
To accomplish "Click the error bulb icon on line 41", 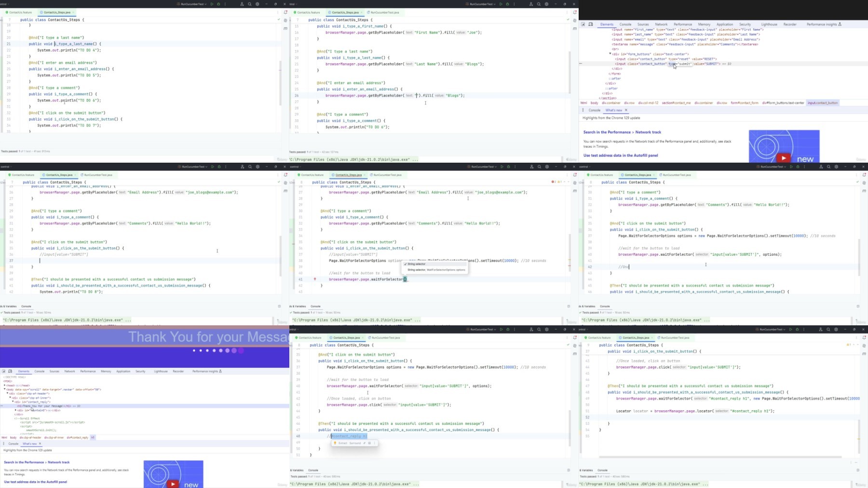I will (315, 279).
